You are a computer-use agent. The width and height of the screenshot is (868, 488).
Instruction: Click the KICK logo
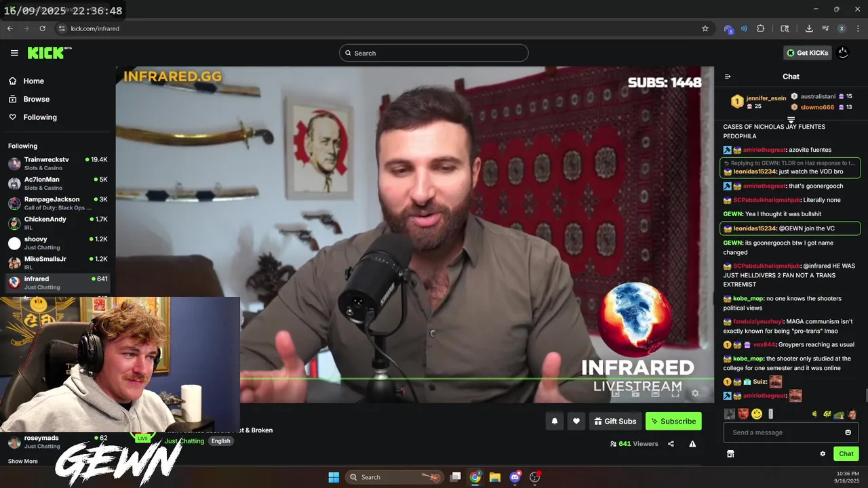click(50, 53)
